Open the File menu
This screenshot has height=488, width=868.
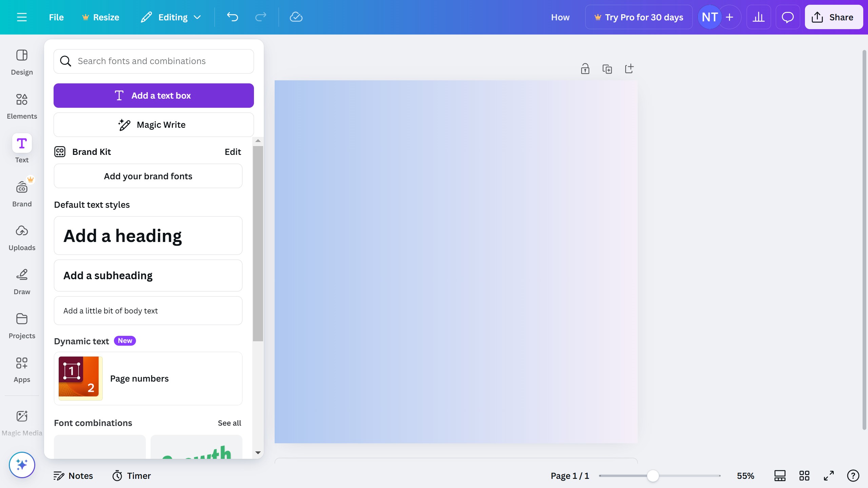[56, 17]
